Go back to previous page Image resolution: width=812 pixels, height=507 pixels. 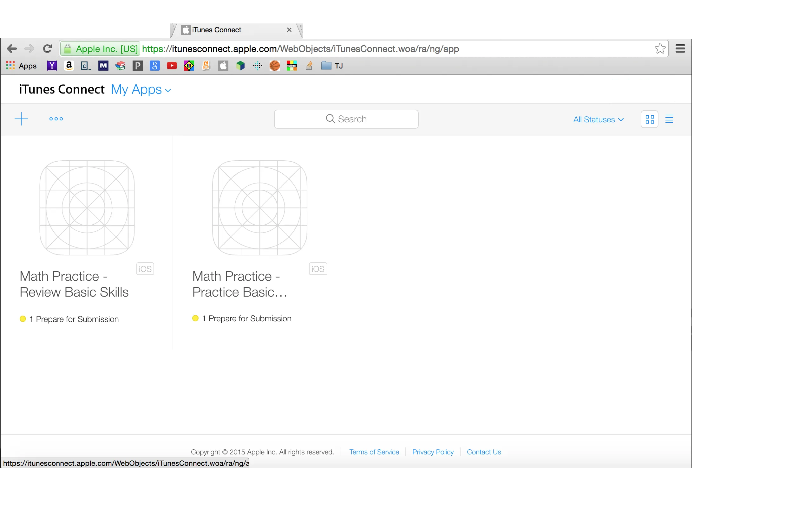pos(12,48)
